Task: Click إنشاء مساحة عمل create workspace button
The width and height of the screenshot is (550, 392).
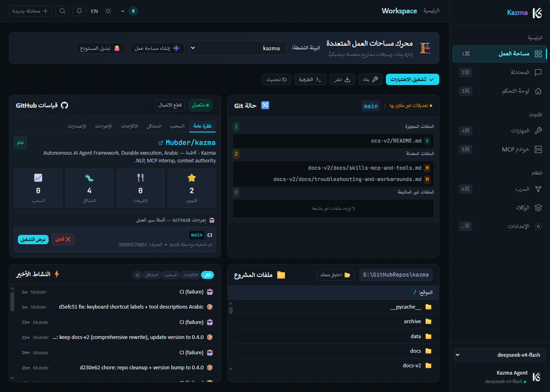Action: (157, 48)
